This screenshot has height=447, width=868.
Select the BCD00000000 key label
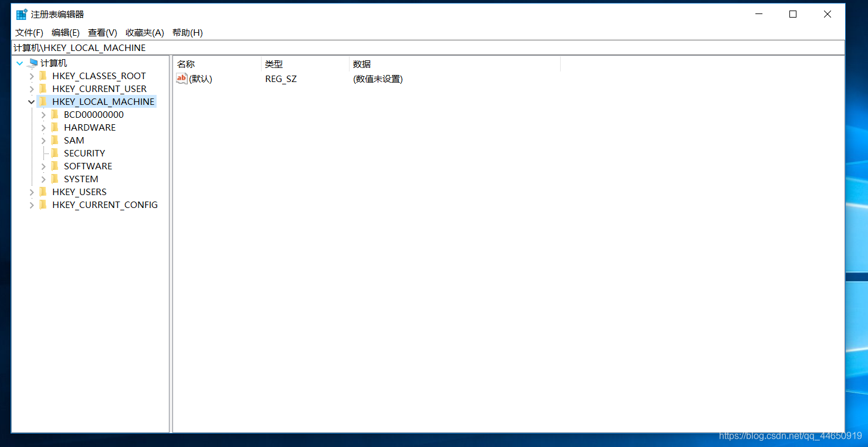point(94,115)
